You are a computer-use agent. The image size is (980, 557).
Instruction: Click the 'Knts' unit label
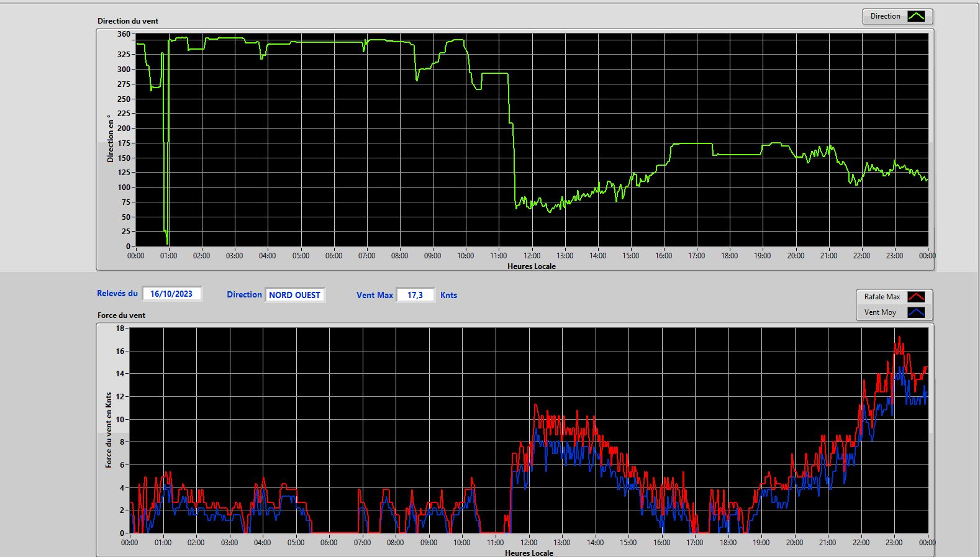coord(448,295)
